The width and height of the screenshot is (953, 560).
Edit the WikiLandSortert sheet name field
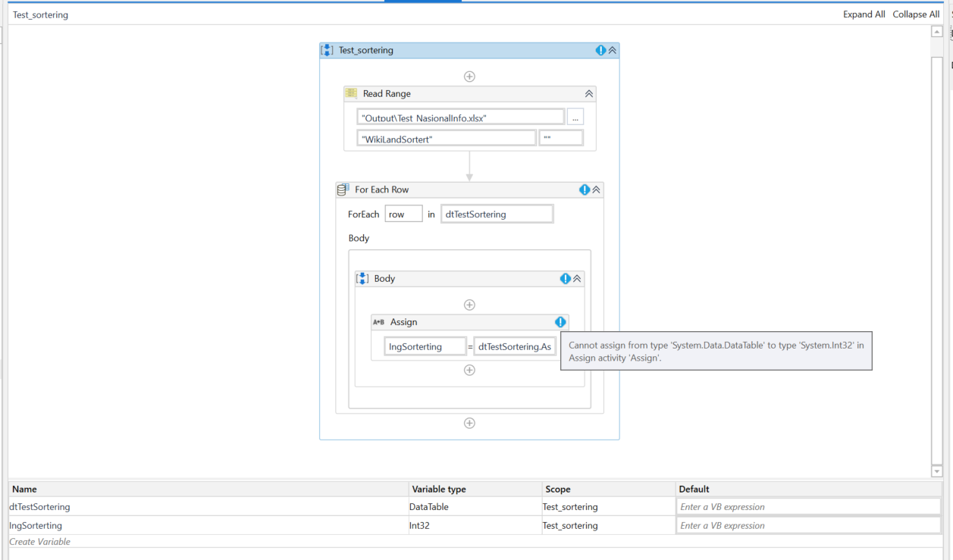[x=447, y=139]
